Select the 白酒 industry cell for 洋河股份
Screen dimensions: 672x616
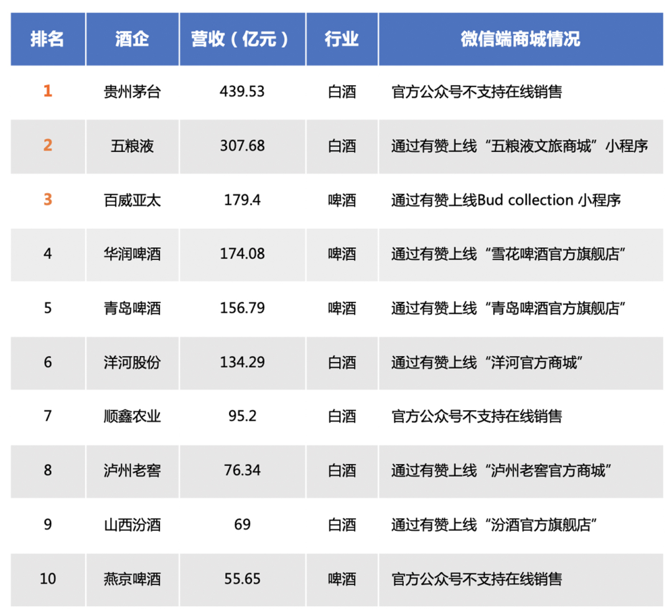[x=341, y=363]
